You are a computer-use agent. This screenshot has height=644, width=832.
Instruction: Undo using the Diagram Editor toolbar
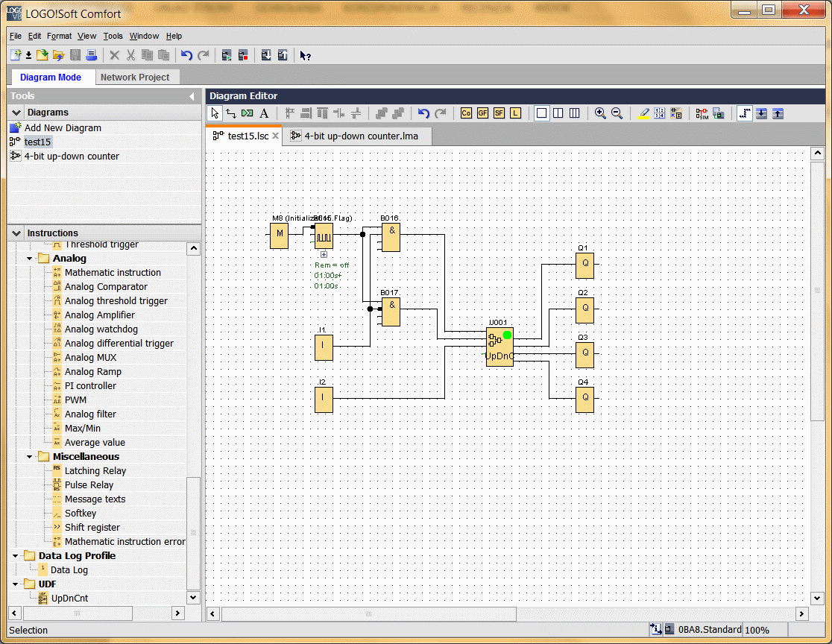pos(423,113)
